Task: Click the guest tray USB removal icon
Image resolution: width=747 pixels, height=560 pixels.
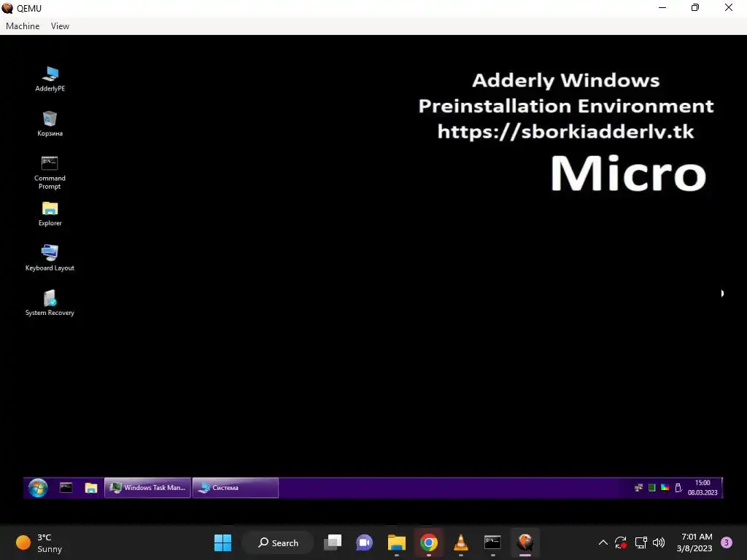Action: point(678,488)
